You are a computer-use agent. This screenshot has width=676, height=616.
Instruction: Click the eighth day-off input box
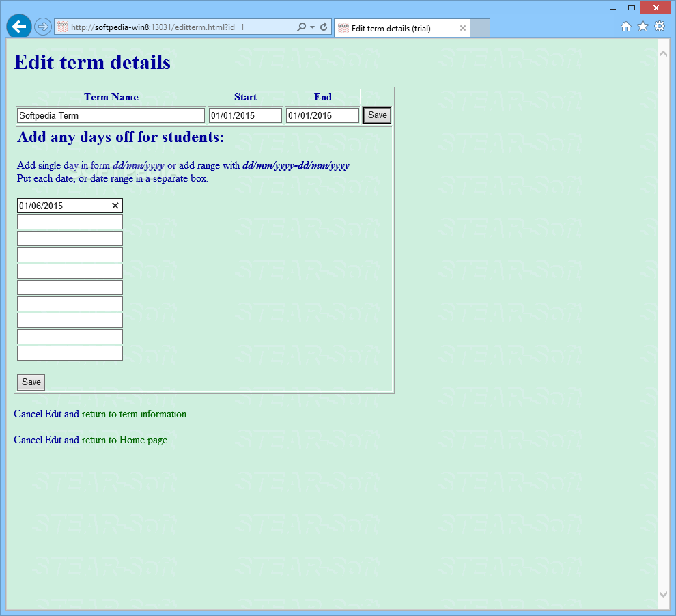point(70,320)
